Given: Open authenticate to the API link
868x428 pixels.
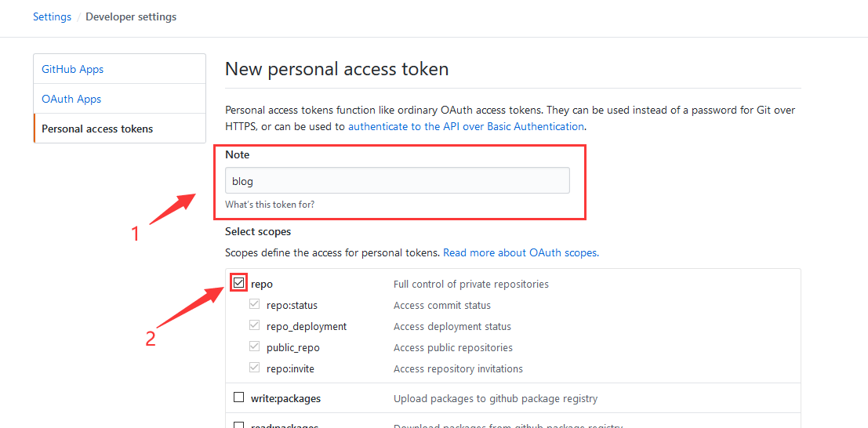Looking at the screenshot, I should click(466, 126).
